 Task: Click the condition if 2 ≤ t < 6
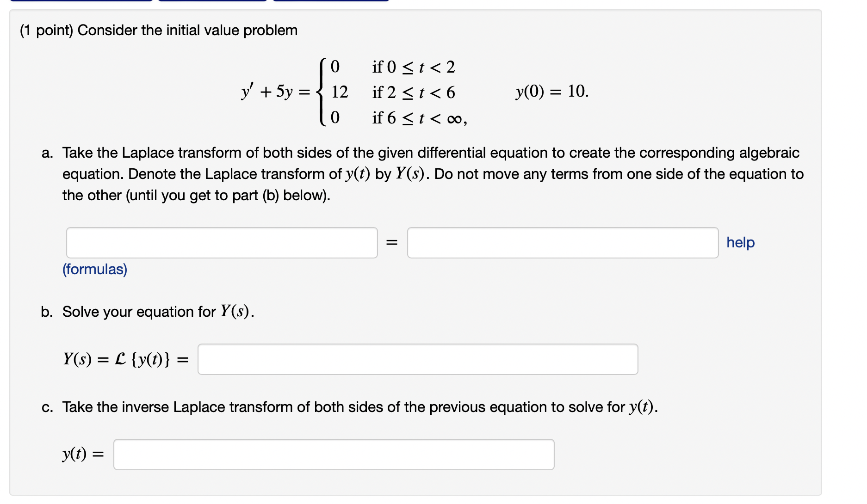(413, 94)
